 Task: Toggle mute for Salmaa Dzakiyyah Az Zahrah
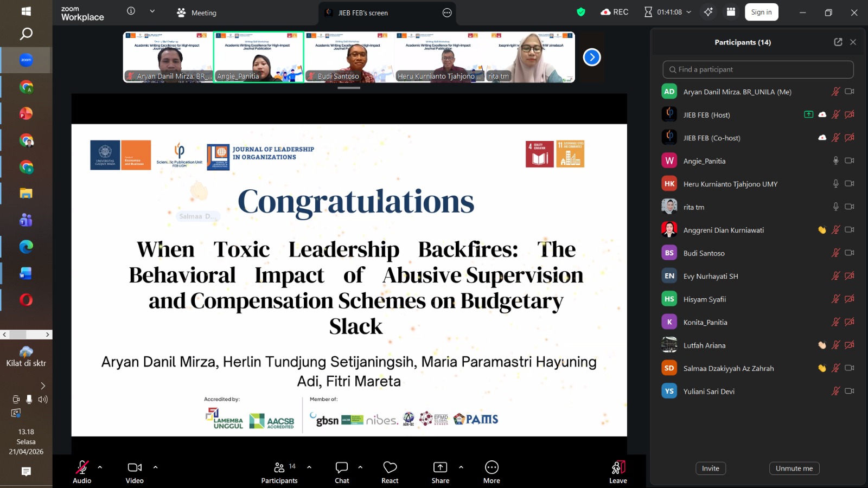pyautogui.click(x=836, y=368)
